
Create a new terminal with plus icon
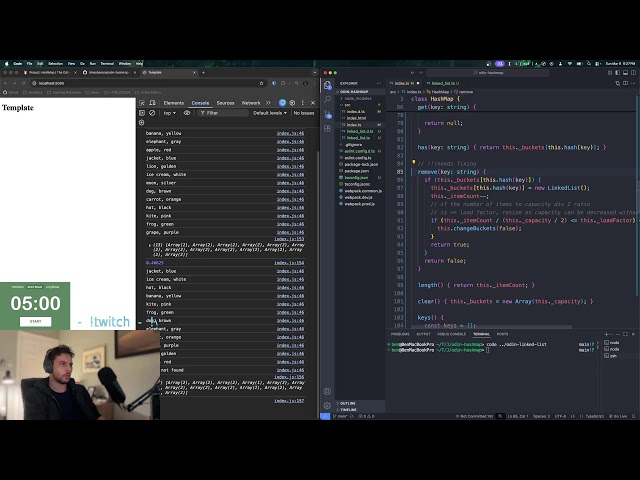[607, 334]
